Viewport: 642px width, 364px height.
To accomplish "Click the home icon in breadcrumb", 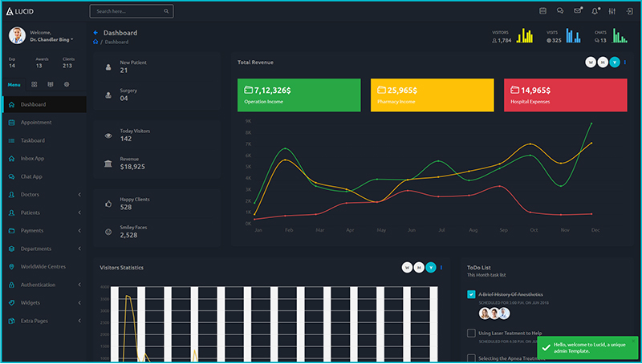I will tap(96, 42).
